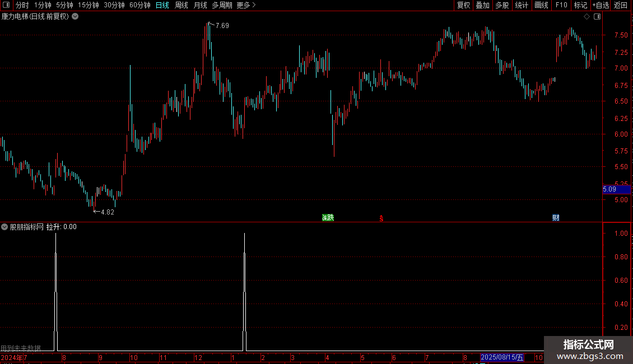Switch to the 分时 view
Screen dimensions: 633x364
22,5
